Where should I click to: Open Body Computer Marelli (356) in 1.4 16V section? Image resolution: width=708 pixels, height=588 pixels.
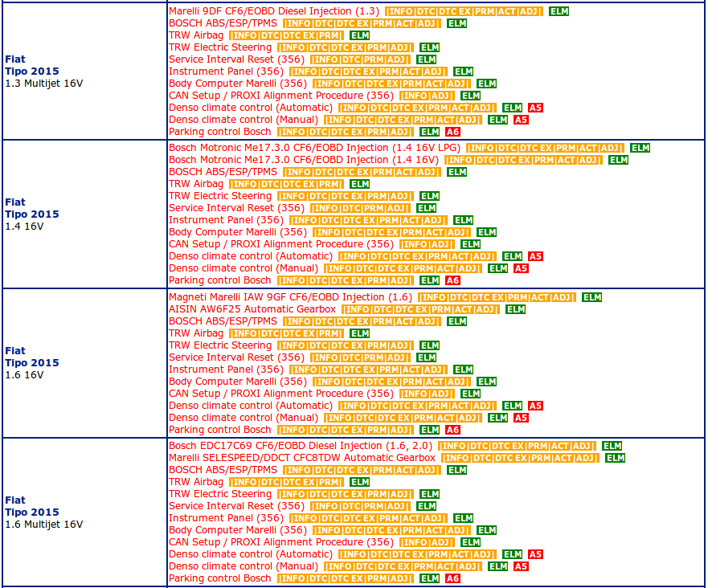tap(238, 232)
